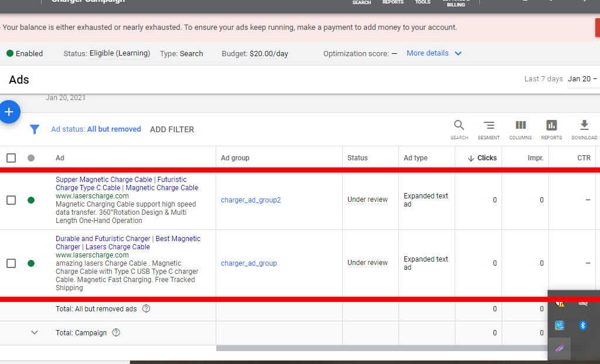Open BILLING in the top header bar
This screenshot has height=364, width=600.
[456, 4]
